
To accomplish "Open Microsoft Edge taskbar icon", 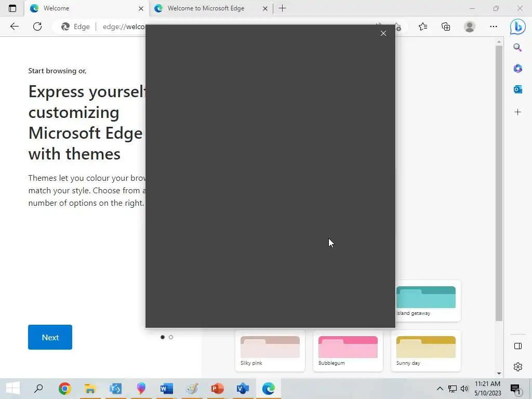I will 268,389.
